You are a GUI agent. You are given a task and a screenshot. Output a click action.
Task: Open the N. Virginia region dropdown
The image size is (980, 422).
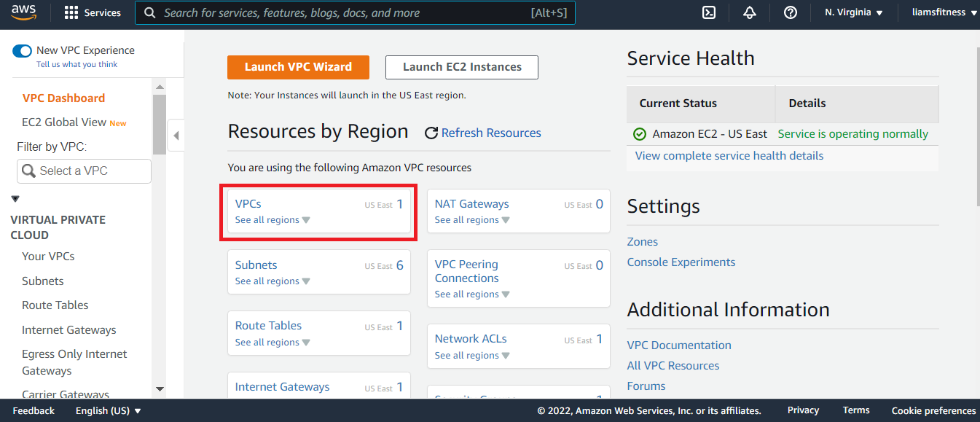click(x=853, y=12)
